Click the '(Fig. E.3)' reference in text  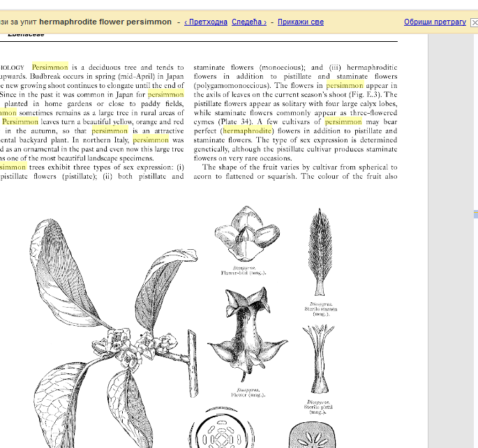366,94
